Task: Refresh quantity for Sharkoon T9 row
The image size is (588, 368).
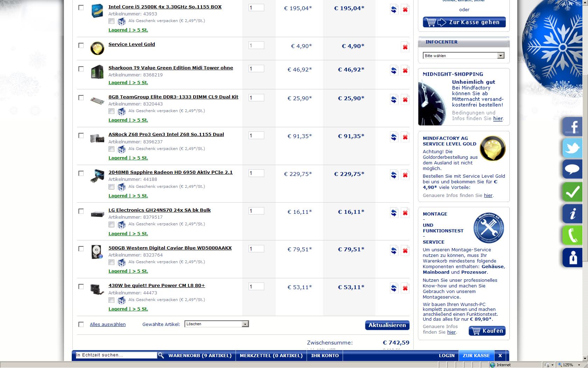Action: (394, 70)
